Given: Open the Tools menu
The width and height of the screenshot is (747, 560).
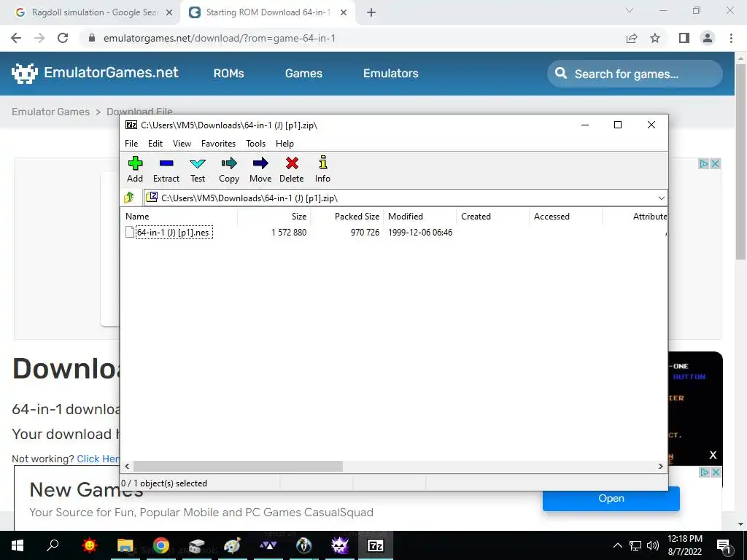Looking at the screenshot, I should click(x=256, y=144).
